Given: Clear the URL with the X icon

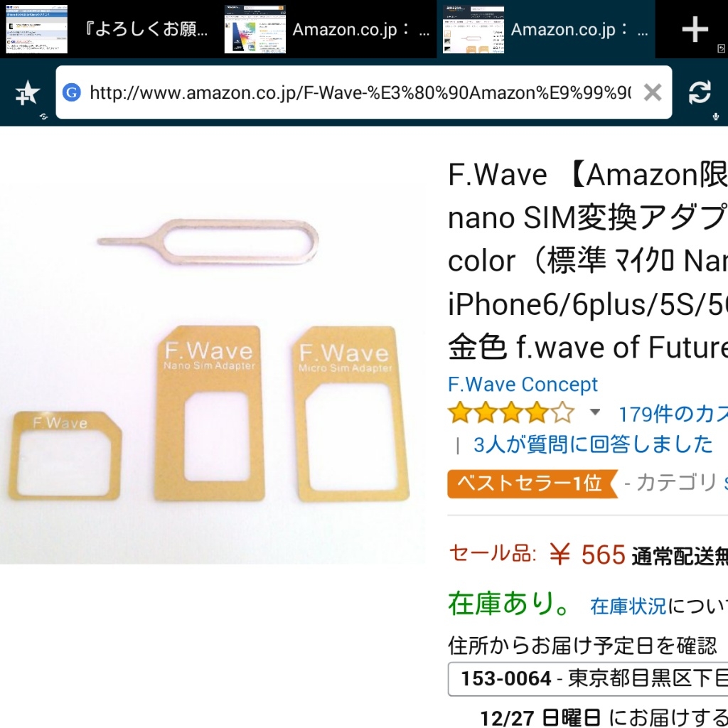Looking at the screenshot, I should pyautogui.click(x=653, y=93).
